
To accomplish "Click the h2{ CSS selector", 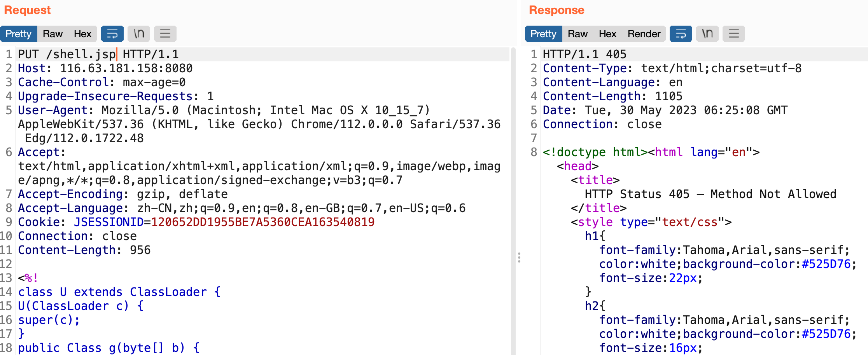I will tap(595, 306).
